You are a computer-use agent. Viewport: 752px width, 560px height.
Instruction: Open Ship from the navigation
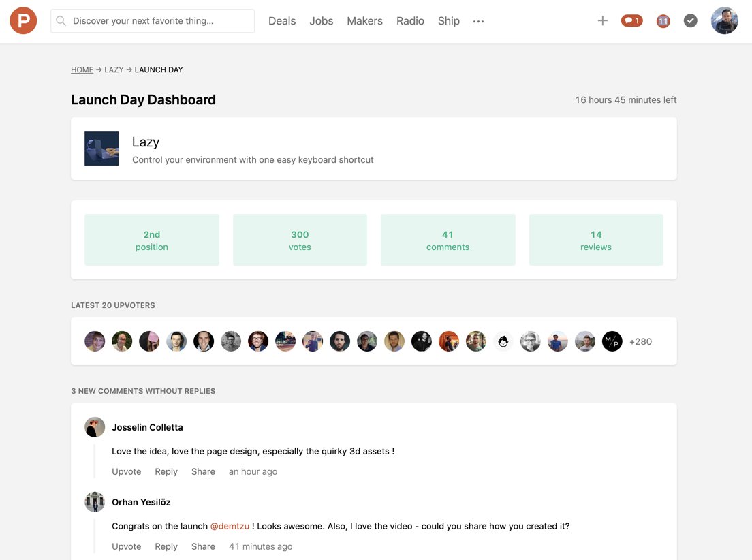pos(448,20)
